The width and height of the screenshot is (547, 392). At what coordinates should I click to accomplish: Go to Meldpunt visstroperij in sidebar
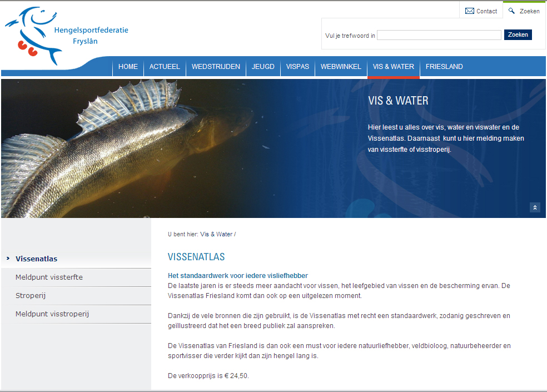(52, 314)
